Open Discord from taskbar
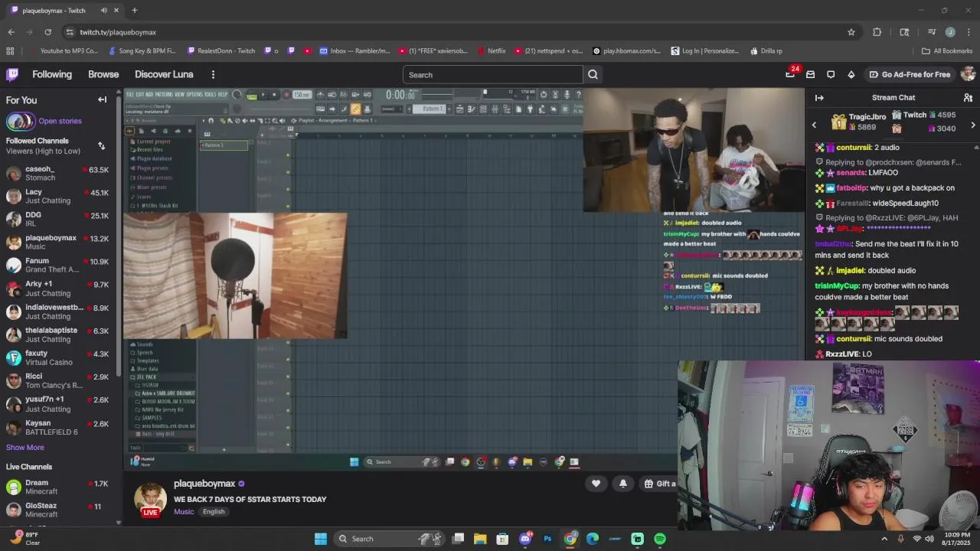Screen dimensions: 980x551 (525, 539)
